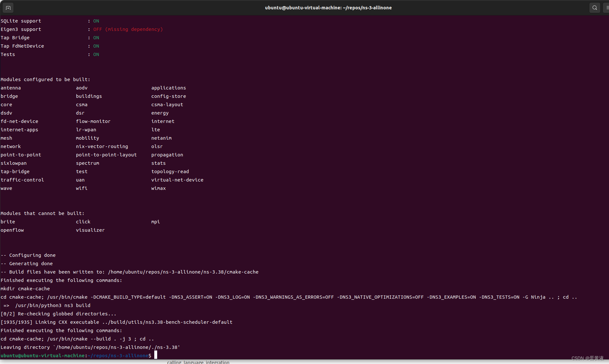
Task: Click the 'mpi' module name
Action: pyautogui.click(x=156, y=222)
